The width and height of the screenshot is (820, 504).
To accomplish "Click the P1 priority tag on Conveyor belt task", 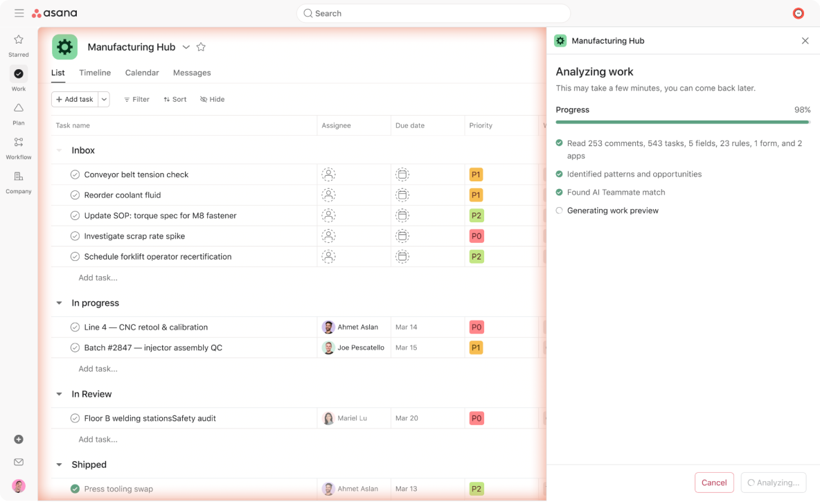I will click(x=476, y=174).
